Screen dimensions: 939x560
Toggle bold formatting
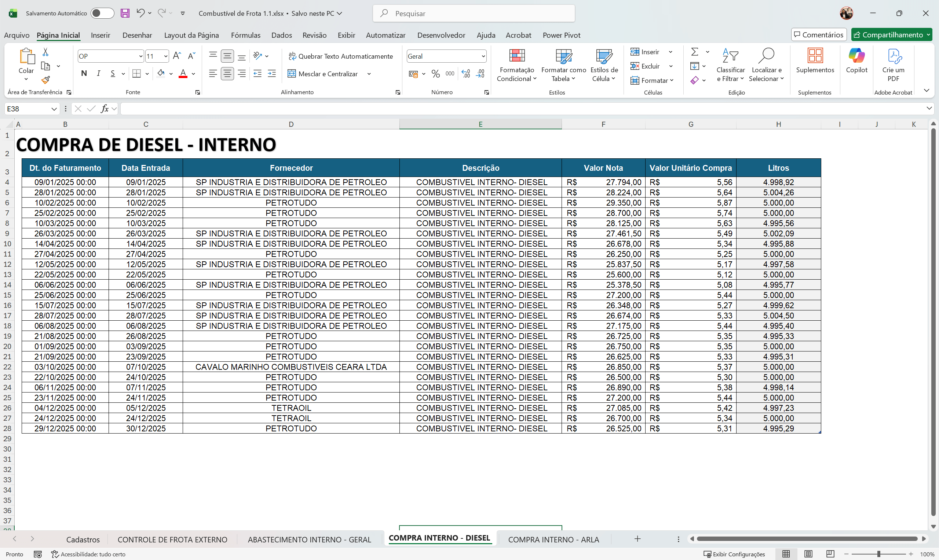84,73
